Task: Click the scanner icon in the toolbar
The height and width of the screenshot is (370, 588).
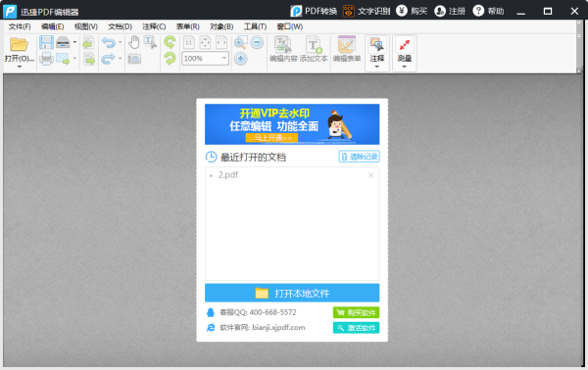Action: (x=63, y=42)
